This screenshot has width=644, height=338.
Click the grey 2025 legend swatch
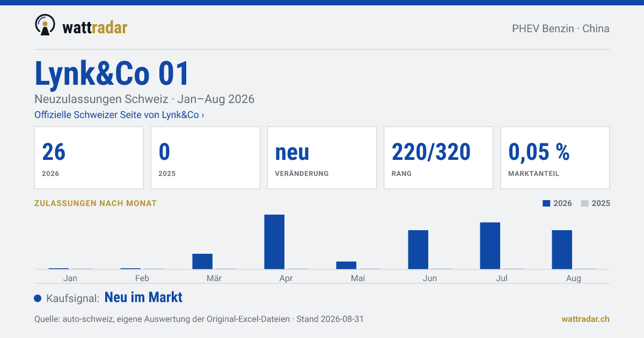585,203
